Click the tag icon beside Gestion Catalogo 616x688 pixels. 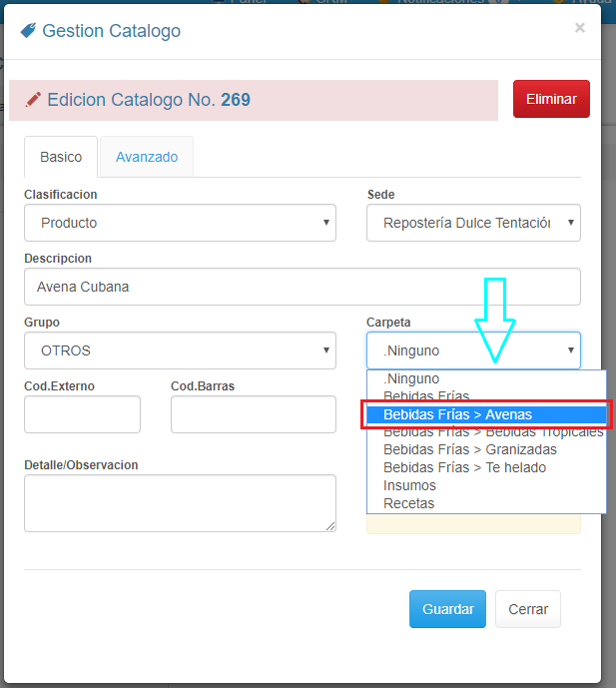28,31
